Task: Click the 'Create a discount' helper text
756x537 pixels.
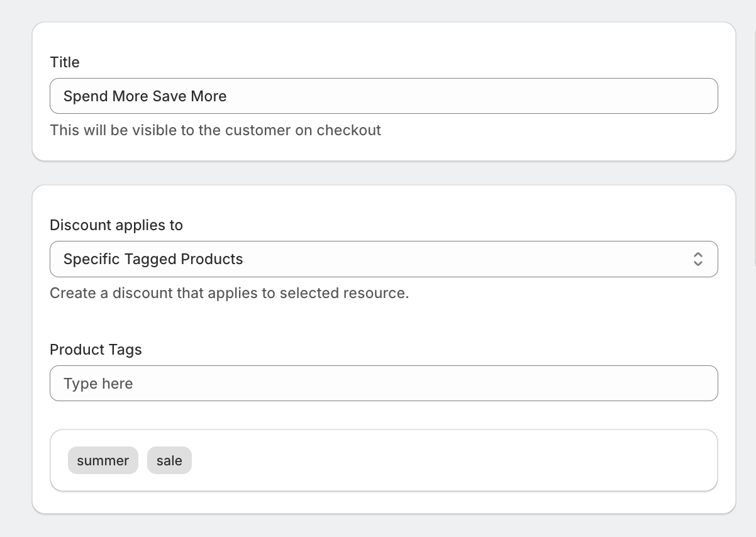Action: 229,293
